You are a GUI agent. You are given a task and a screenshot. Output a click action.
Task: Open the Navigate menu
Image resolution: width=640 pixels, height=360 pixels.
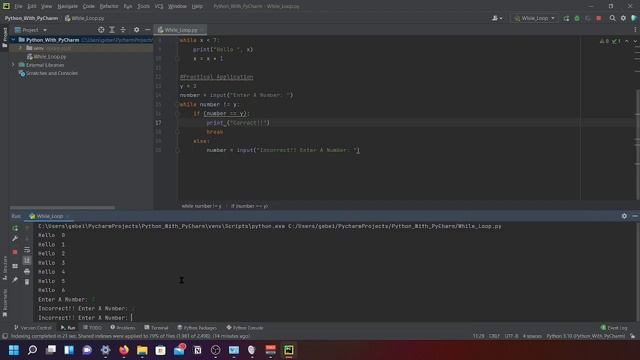click(67, 7)
